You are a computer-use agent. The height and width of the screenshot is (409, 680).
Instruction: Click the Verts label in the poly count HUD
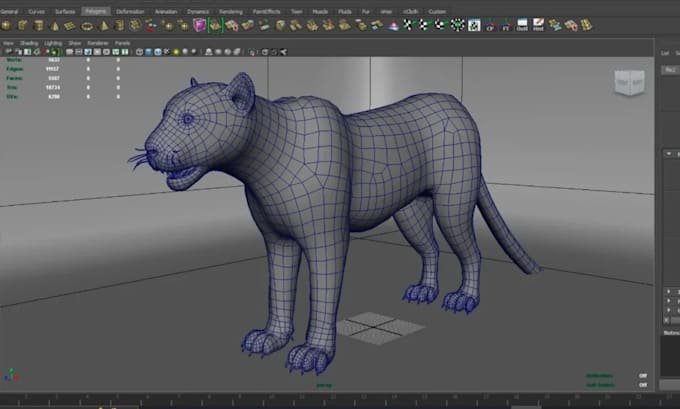[x=14, y=60]
